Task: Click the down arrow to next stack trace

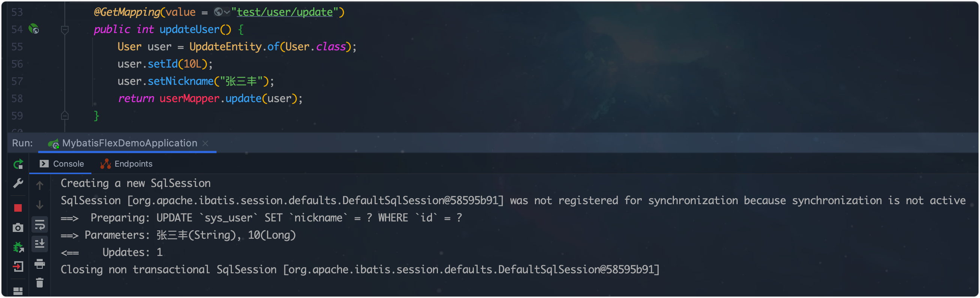Action: pyautogui.click(x=40, y=205)
